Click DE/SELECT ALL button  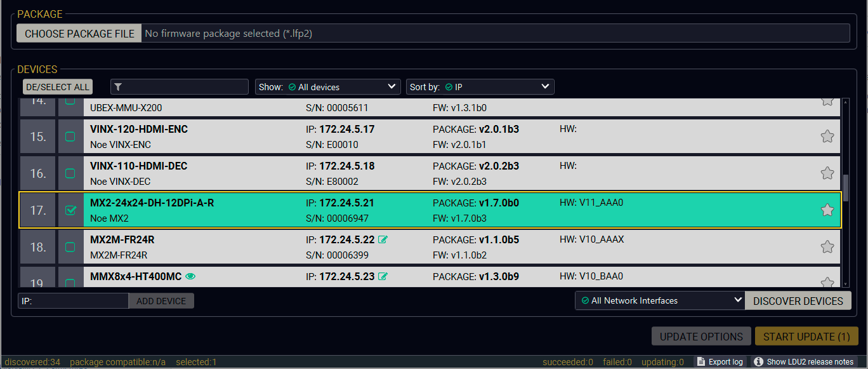click(x=58, y=87)
